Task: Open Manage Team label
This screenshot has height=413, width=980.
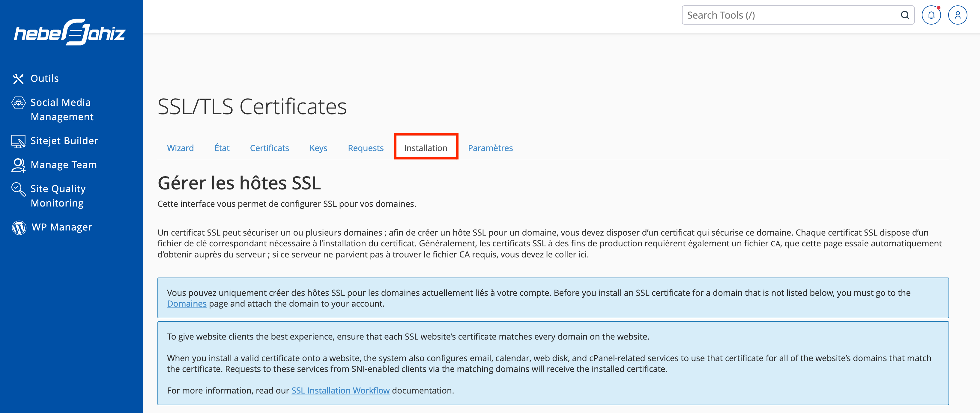Action: click(64, 165)
